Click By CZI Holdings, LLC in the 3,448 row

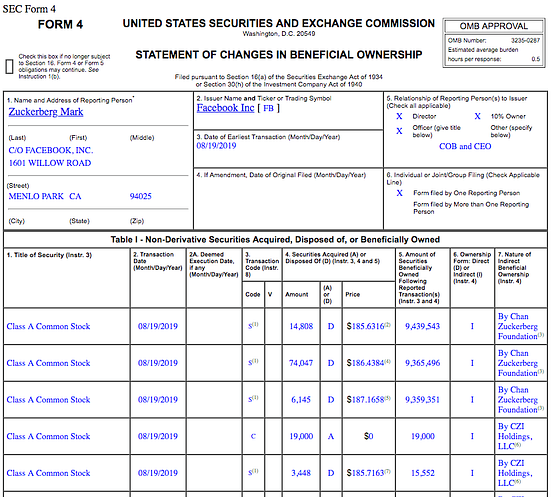point(515,473)
